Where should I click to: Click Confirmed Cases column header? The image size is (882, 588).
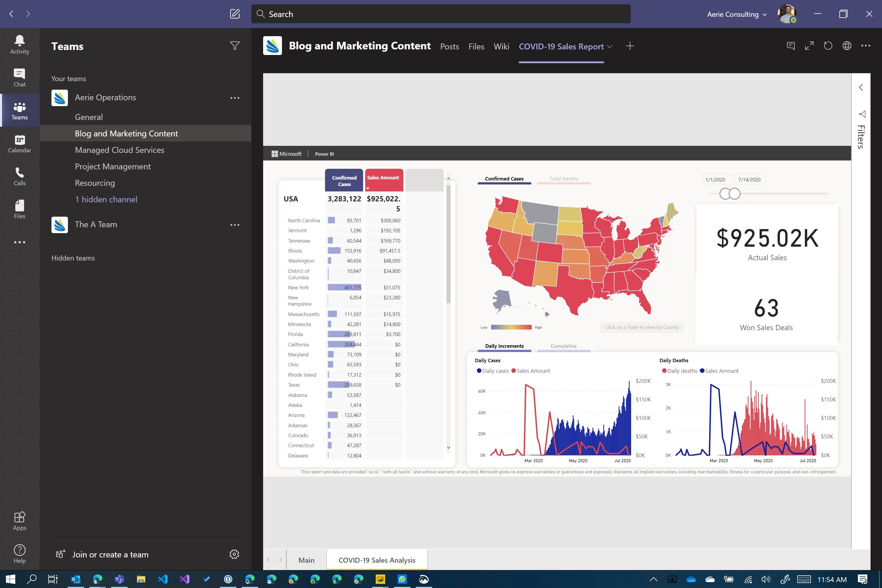tap(344, 181)
